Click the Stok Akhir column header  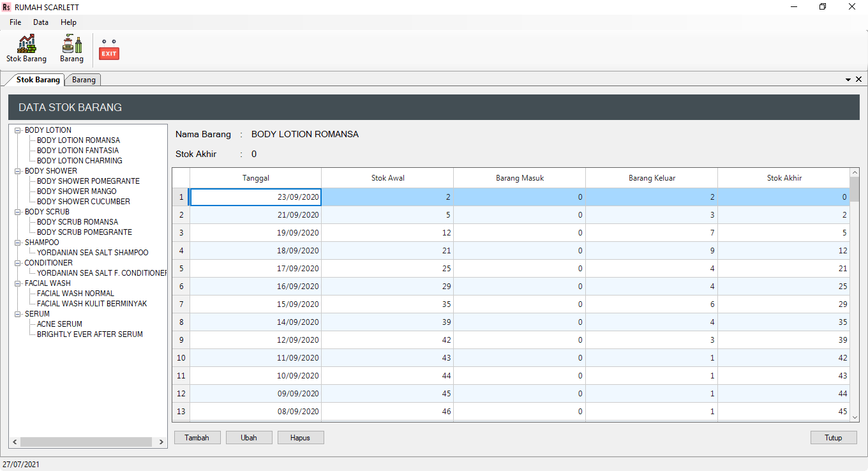click(x=784, y=178)
